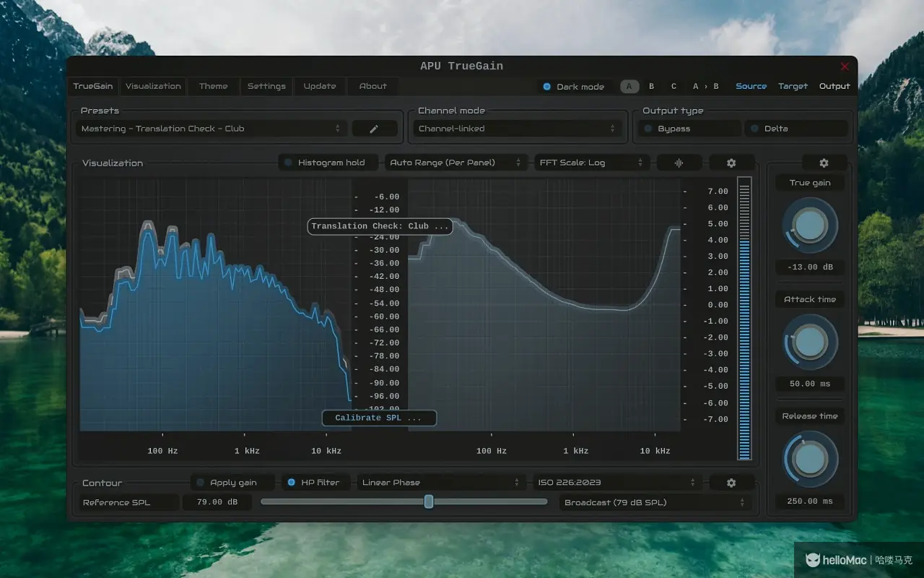
Task: Toggle Dark mode
Action: pyautogui.click(x=575, y=87)
